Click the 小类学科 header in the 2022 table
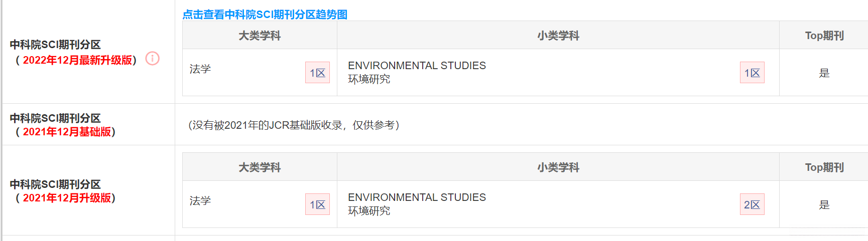This screenshot has width=868, height=241. pos(558,36)
